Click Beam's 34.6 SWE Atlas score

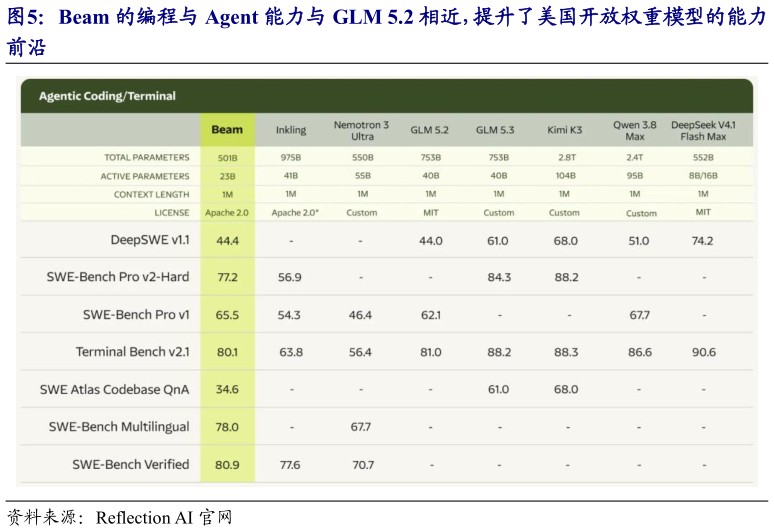[x=227, y=389]
